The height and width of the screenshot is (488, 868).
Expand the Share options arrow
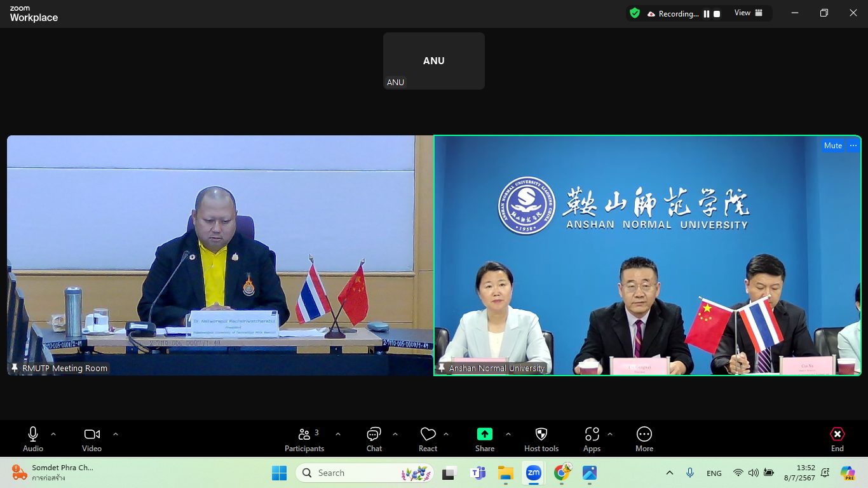tap(508, 434)
